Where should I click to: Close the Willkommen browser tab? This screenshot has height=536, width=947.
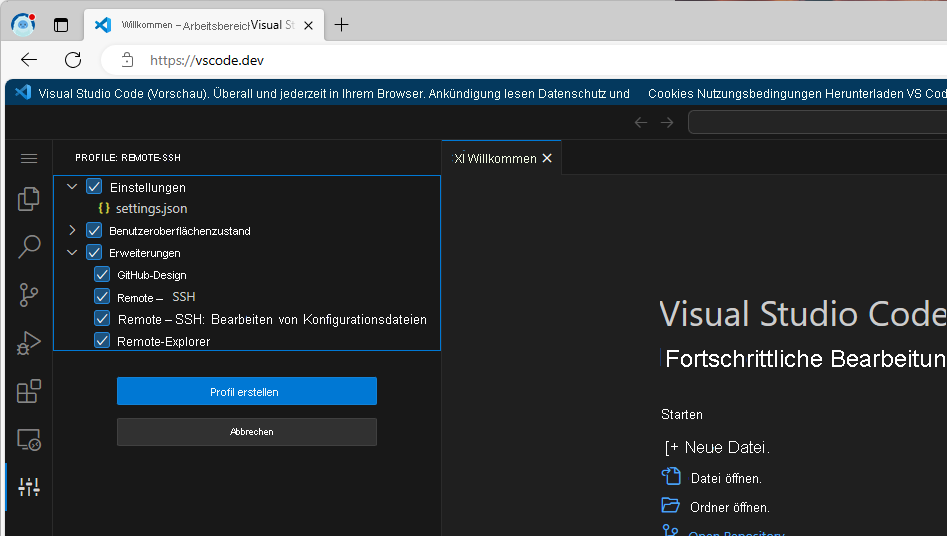click(x=308, y=25)
